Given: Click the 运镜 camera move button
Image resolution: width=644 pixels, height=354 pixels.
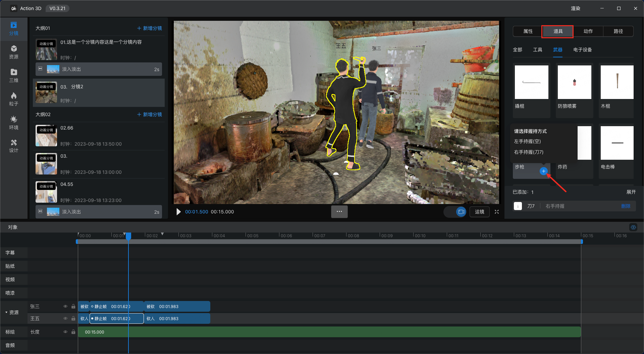Looking at the screenshot, I should [480, 212].
